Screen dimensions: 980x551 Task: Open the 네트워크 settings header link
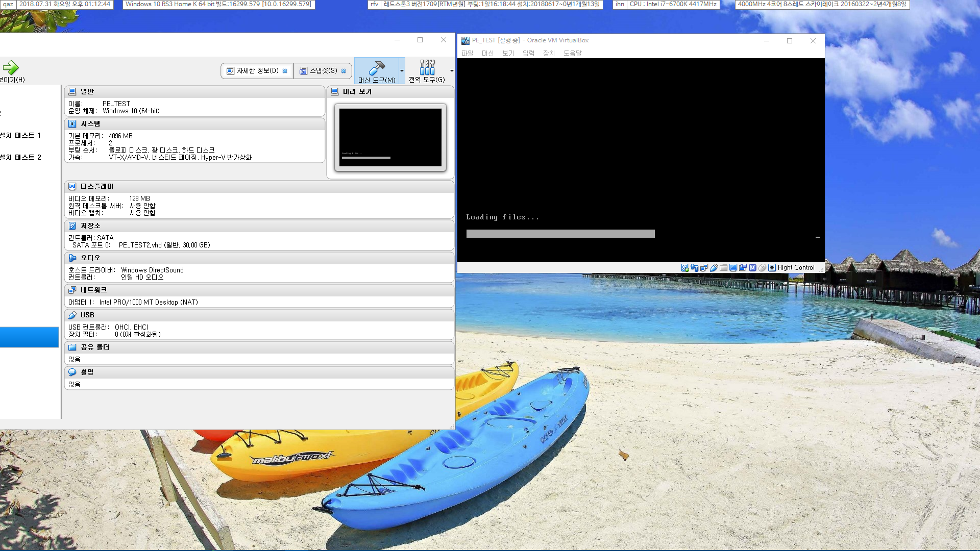(94, 290)
